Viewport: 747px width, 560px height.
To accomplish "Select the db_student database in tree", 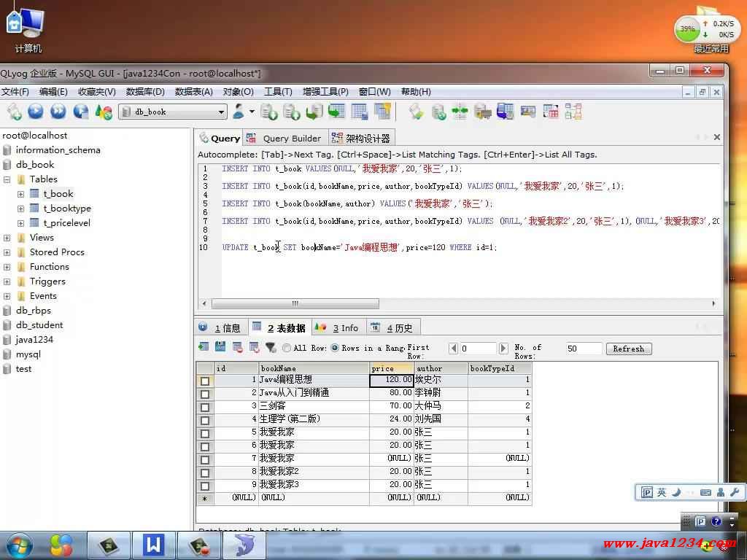I will (39, 325).
